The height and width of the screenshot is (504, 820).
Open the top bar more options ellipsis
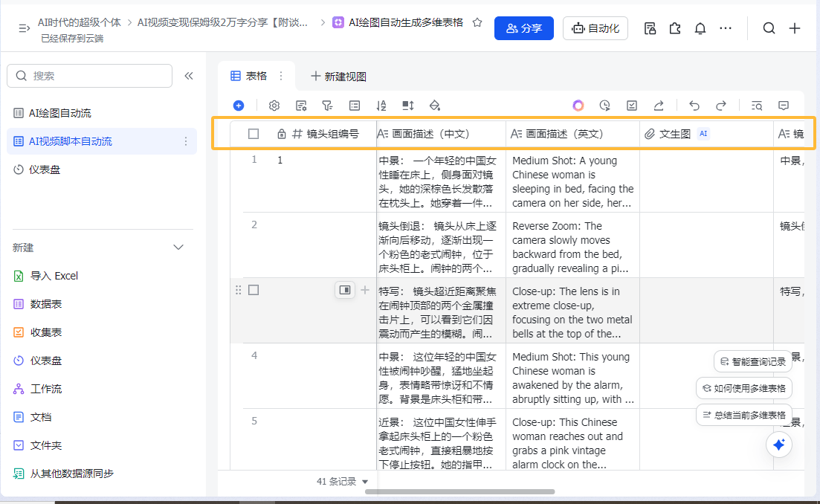click(726, 28)
